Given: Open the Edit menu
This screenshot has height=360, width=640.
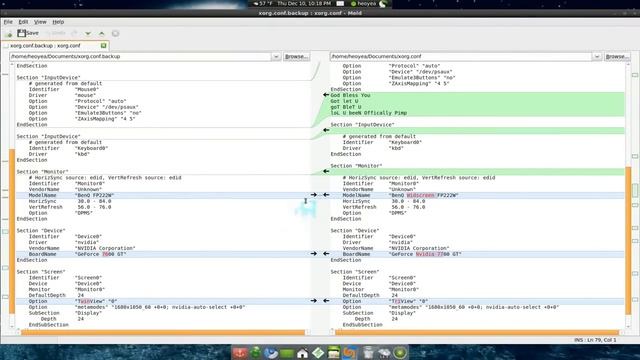Looking at the screenshot, I should pos(23,22).
